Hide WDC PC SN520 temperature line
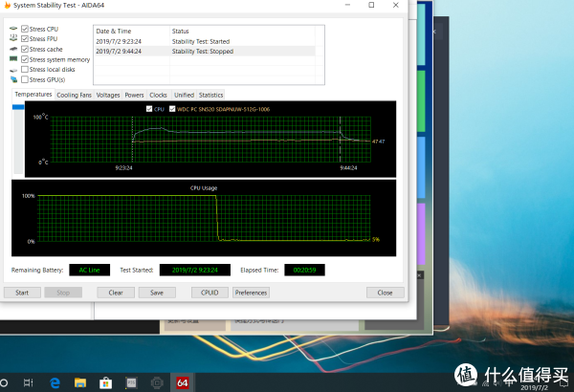Screen dimensions: 574x392 [x=172, y=109]
